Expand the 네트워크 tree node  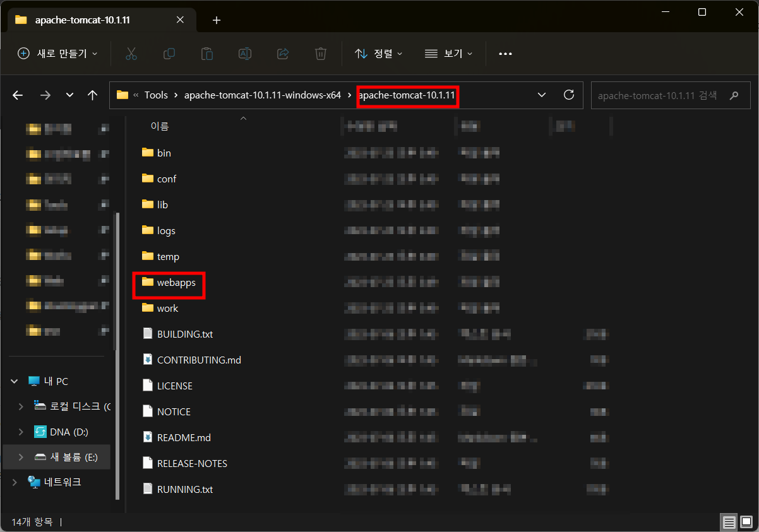click(x=14, y=482)
